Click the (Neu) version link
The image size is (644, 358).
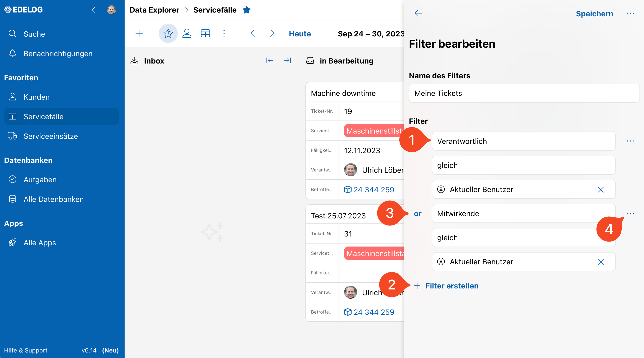[110, 350]
